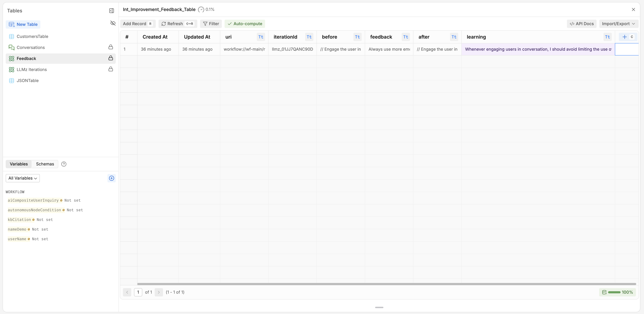Click lock icon on Feedback table

click(x=111, y=58)
